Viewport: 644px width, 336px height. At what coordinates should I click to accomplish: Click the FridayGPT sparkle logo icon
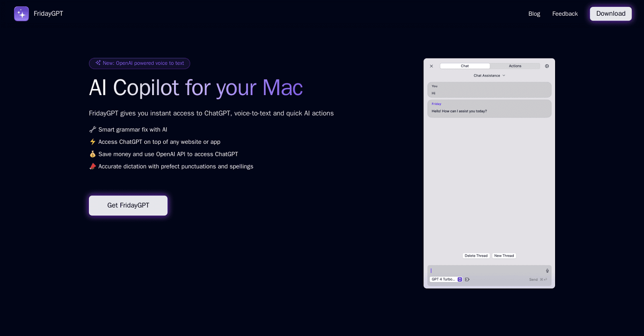coord(21,14)
